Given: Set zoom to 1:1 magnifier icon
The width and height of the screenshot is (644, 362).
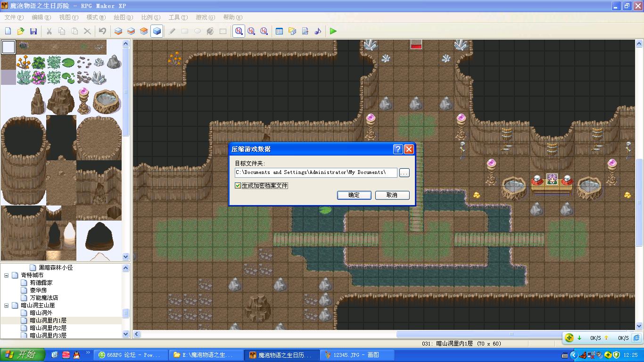Looking at the screenshot, I should click(239, 31).
